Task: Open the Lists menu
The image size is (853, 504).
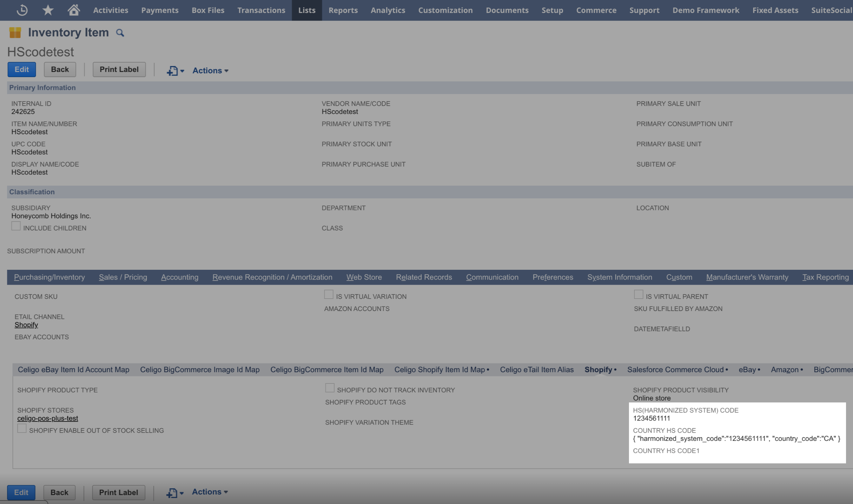Action: click(x=307, y=10)
